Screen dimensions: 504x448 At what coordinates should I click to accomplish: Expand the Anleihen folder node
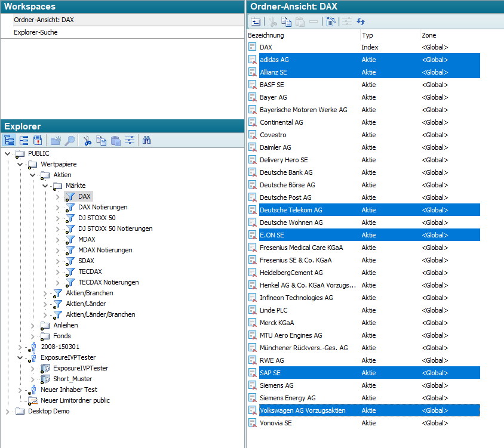33,325
